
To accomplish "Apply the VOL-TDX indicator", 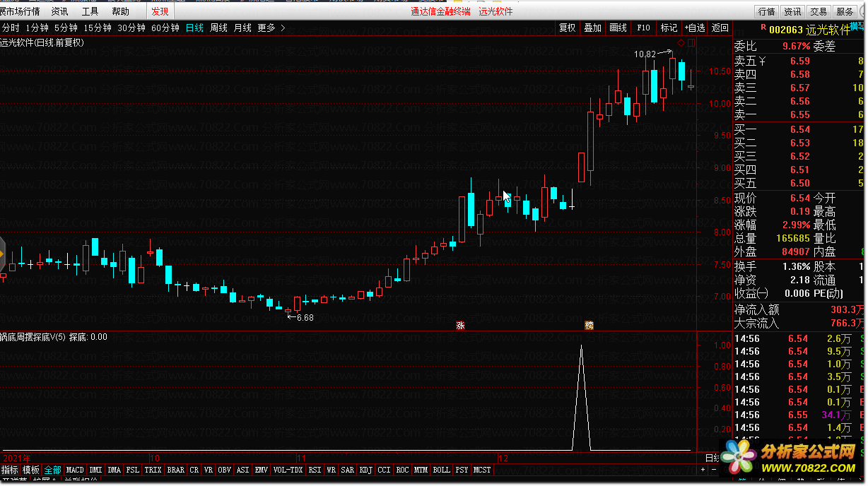I will tap(288, 470).
